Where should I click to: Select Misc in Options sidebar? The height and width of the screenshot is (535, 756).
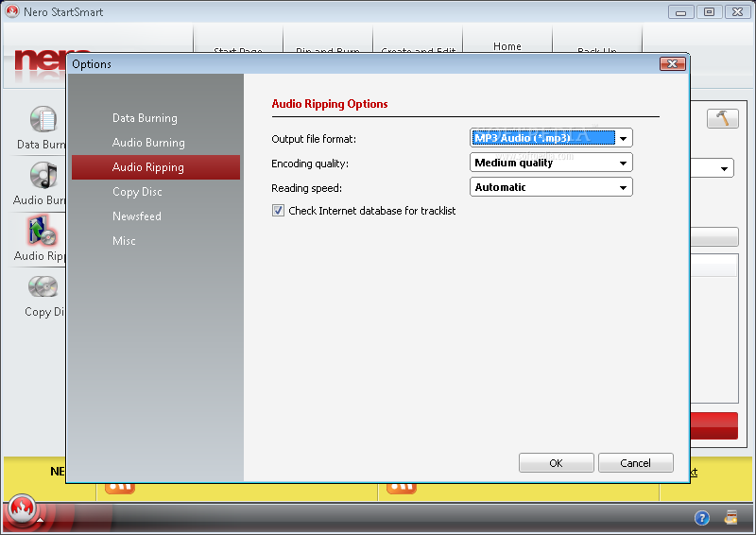(x=124, y=241)
